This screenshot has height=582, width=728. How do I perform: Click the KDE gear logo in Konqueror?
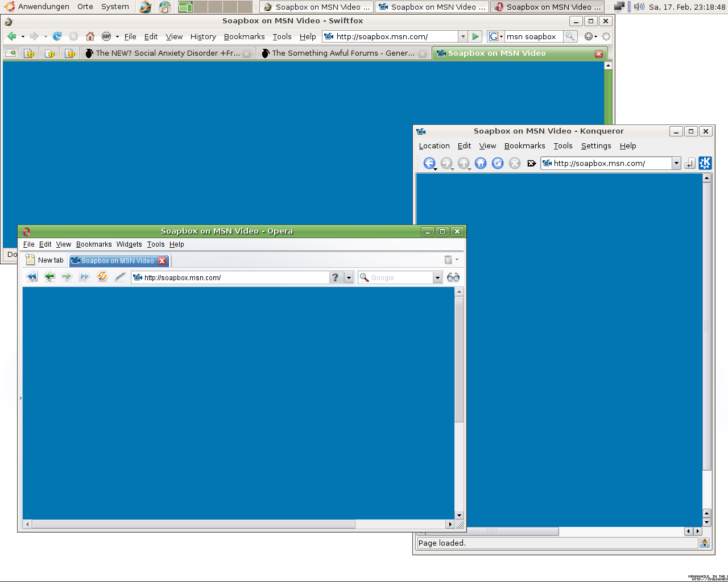(x=705, y=163)
